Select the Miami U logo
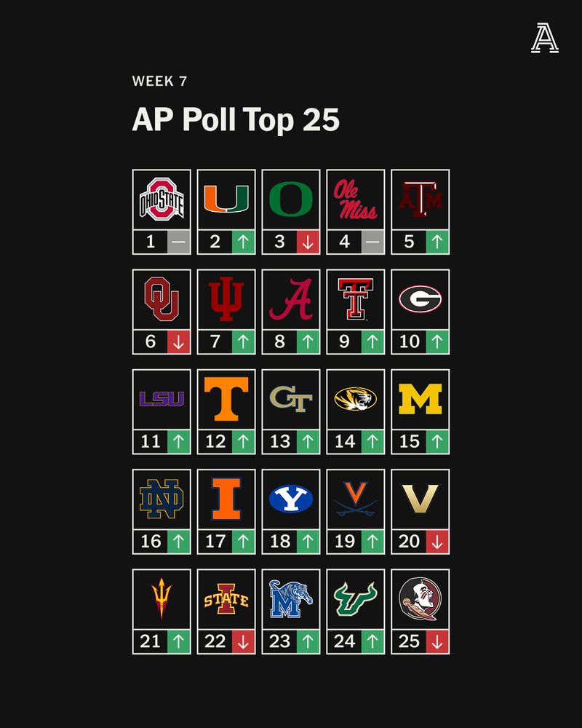The image size is (582, 728). 226,199
